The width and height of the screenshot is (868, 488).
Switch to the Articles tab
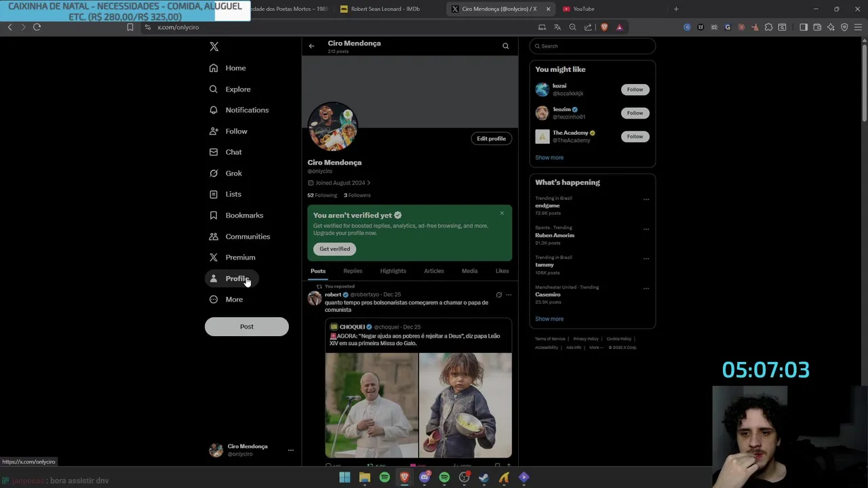pyautogui.click(x=434, y=271)
